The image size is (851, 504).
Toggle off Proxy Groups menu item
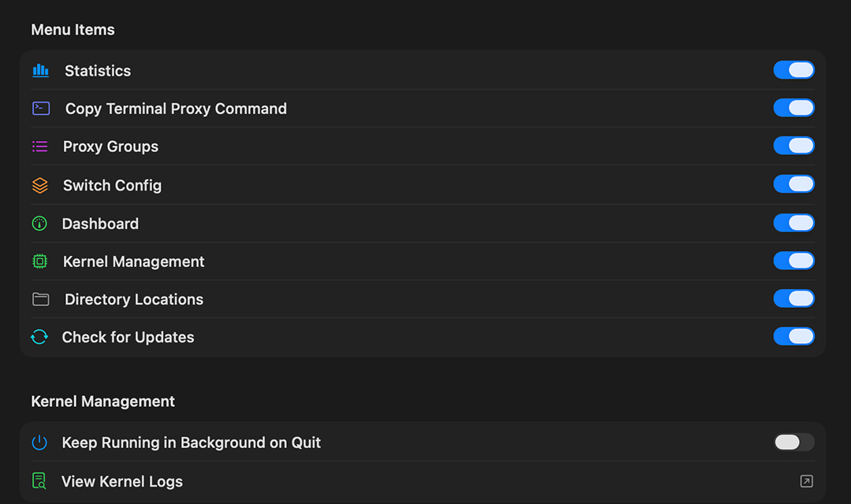(793, 146)
